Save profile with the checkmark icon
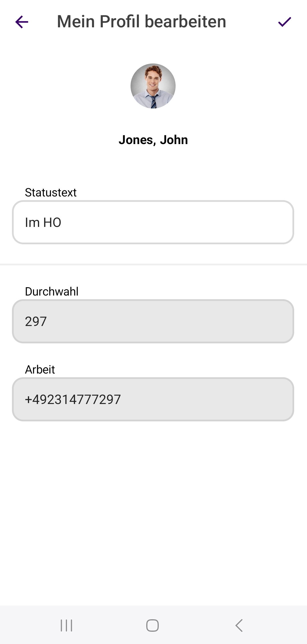Screen dimensions: 307x644 284,22
